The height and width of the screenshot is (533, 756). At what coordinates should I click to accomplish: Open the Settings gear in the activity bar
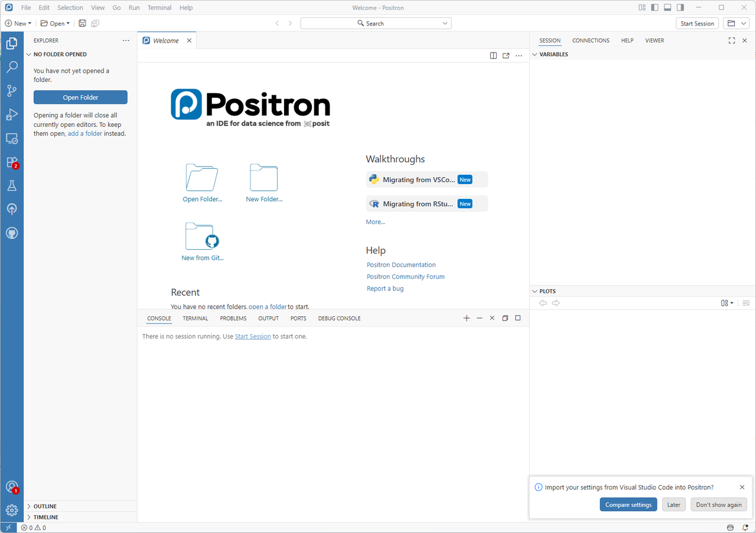point(12,509)
